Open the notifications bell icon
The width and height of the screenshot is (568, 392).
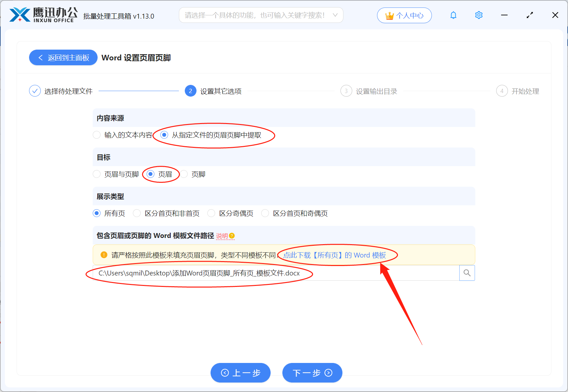pyautogui.click(x=453, y=15)
